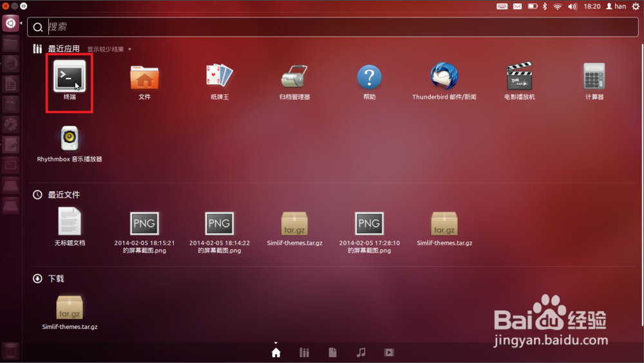Close the Dash with the red button

point(6,6)
